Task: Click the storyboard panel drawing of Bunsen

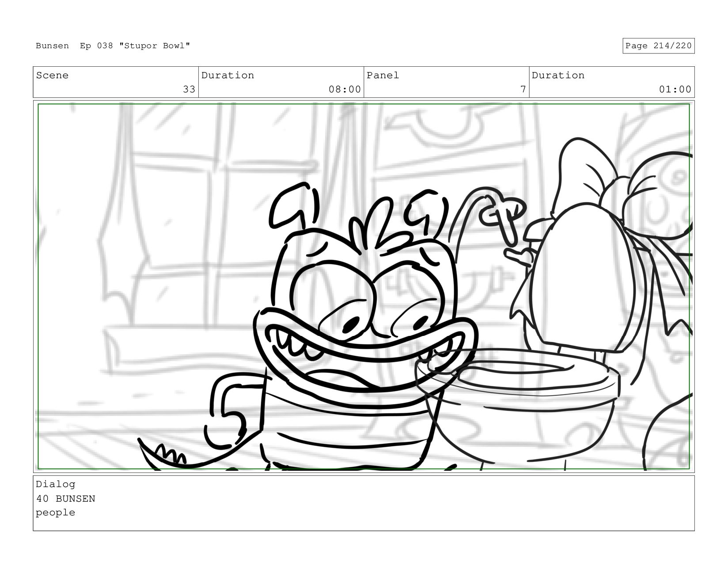Action: [x=364, y=286]
